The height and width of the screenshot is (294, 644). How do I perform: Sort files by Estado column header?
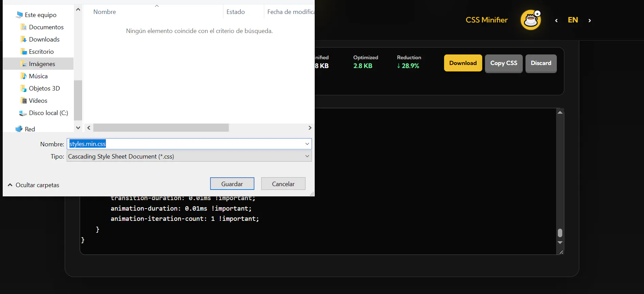click(x=236, y=12)
